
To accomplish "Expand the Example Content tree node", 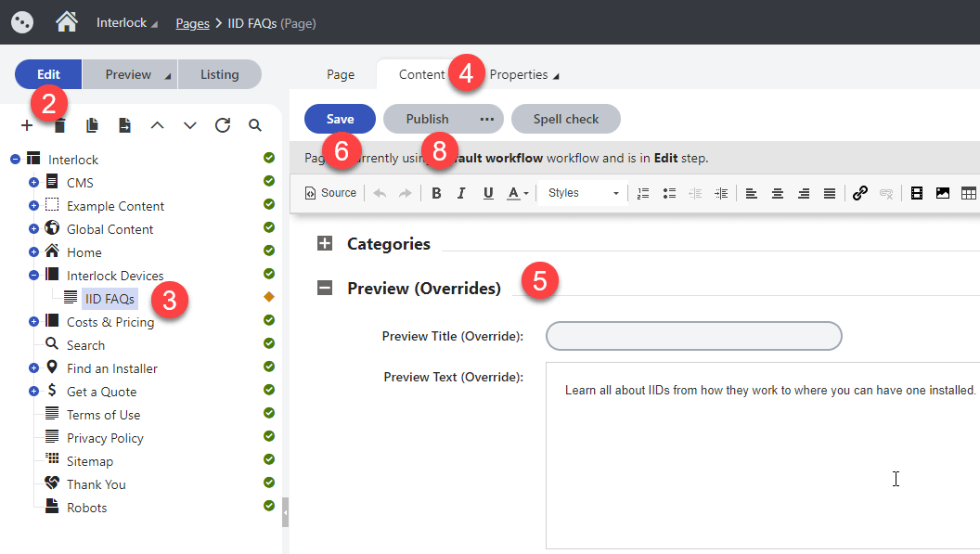I will (x=33, y=206).
